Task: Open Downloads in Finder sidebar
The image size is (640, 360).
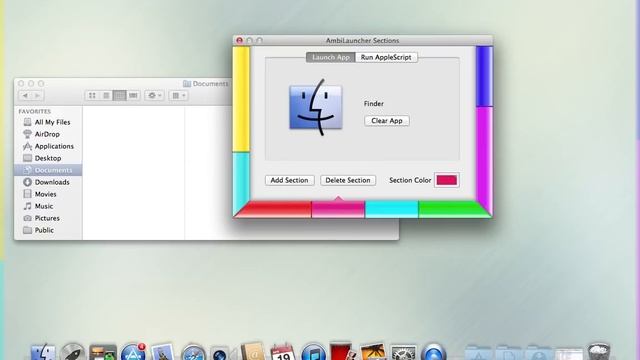Action: pos(48,182)
